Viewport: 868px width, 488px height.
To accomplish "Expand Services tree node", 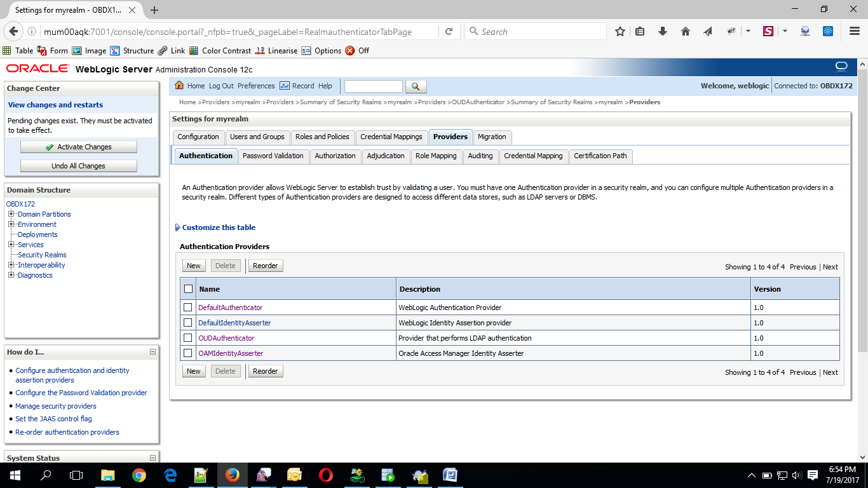I will point(11,245).
